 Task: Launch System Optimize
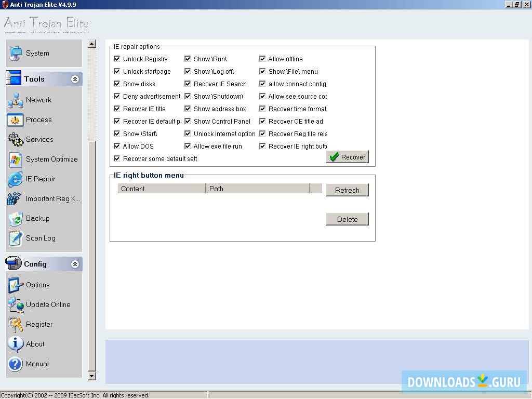pos(51,159)
